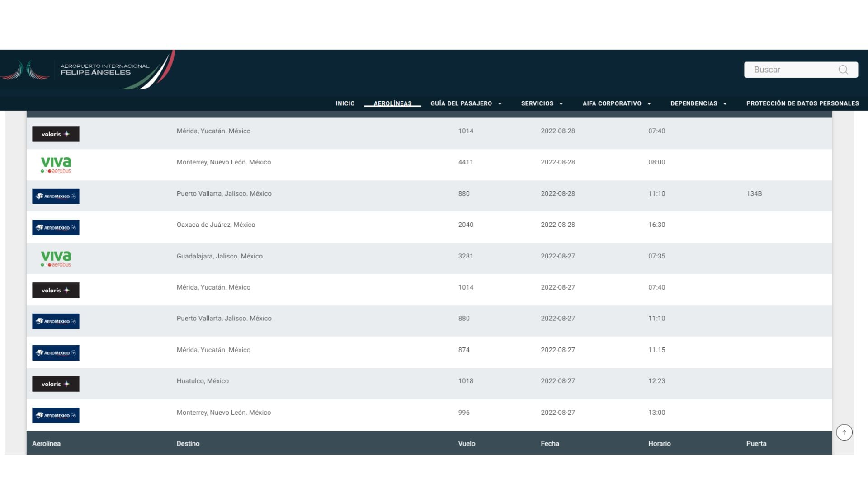Click the scroll-to-top arrow button
This screenshot has height=488, width=868.
pyautogui.click(x=844, y=432)
